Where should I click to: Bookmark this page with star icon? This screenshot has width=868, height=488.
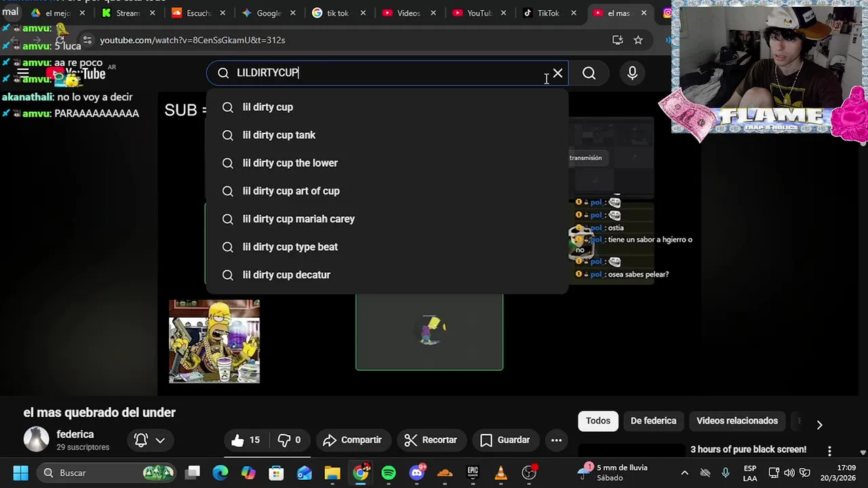pos(638,40)
